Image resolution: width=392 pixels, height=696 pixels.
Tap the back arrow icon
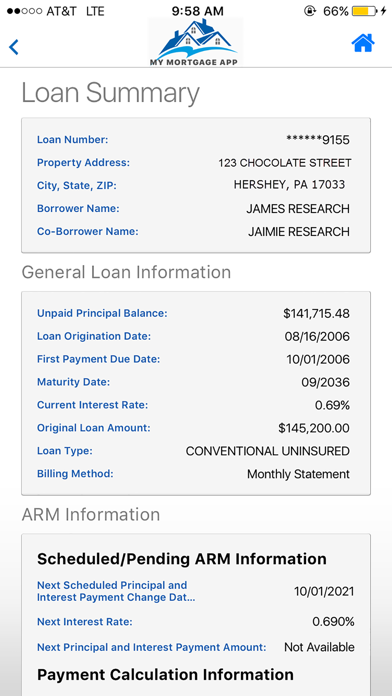14,47
